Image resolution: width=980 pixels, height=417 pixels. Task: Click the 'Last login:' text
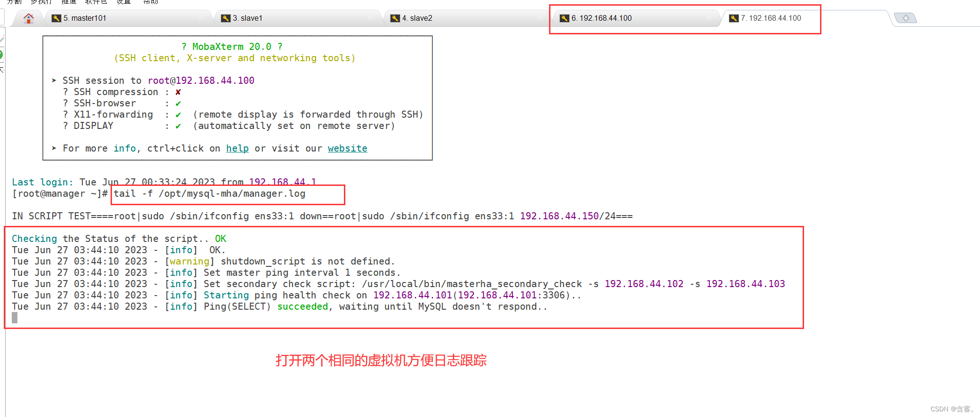[x=42, y=182]
